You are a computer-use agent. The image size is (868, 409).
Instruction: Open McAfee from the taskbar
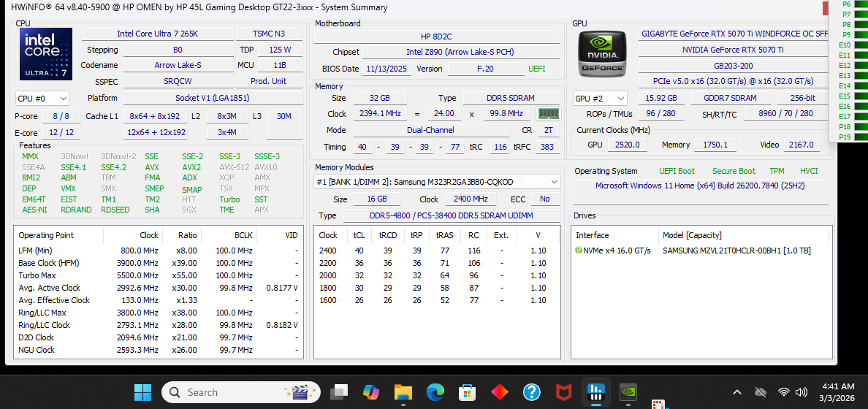pyautogui.click(x=563, y=392)
